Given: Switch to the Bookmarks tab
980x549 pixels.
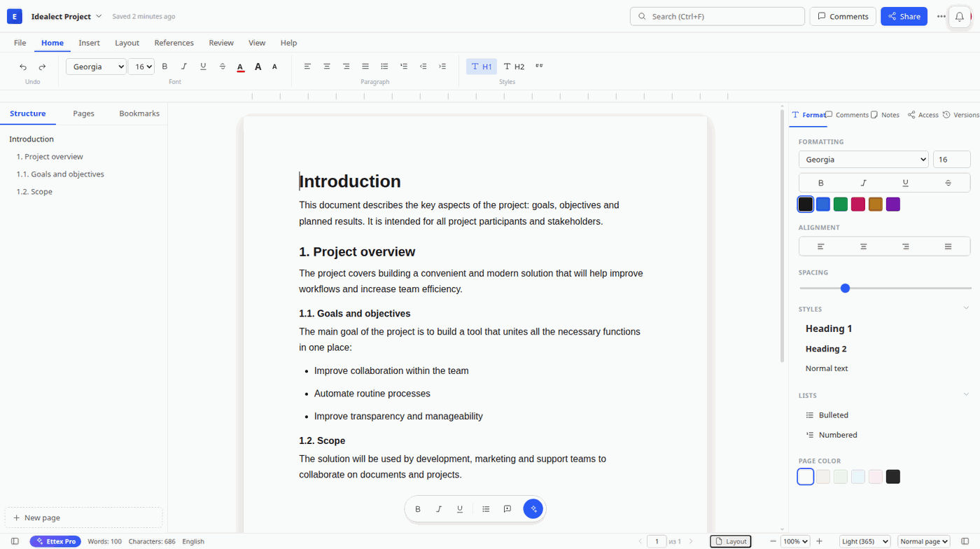Looking at the screenshot, I should (x=139, y=113).
